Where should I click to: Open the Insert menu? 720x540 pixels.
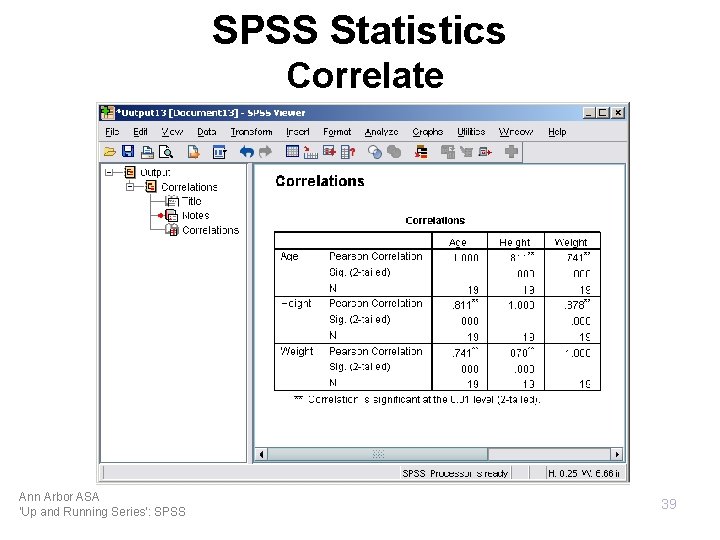(298, 132)
